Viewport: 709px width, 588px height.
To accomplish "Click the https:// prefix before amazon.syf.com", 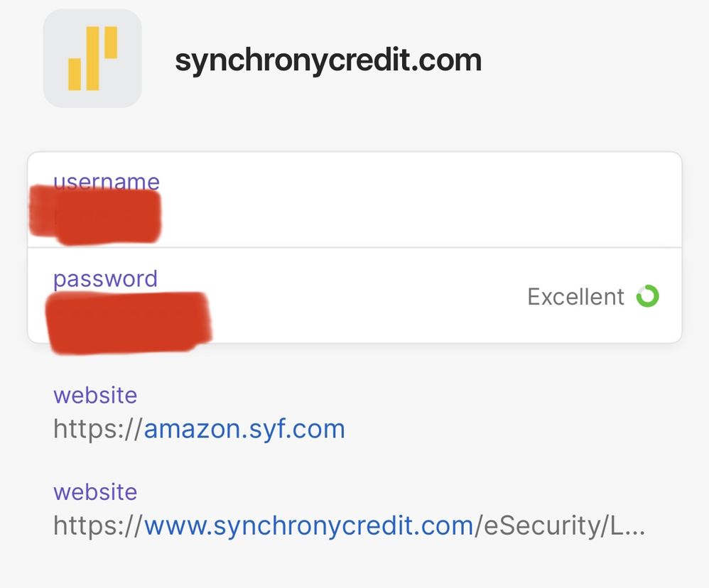I will click(x=98, y=429).
